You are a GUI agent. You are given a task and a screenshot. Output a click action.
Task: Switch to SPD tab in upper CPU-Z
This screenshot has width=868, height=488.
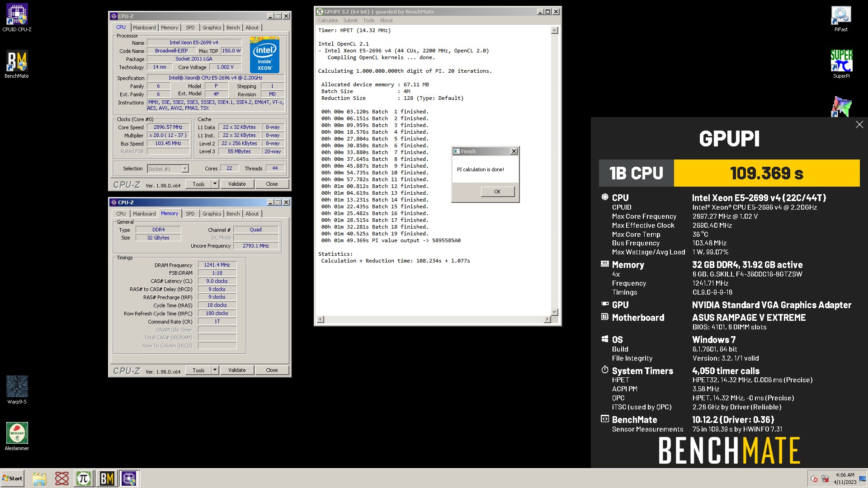tap(190, 28)
